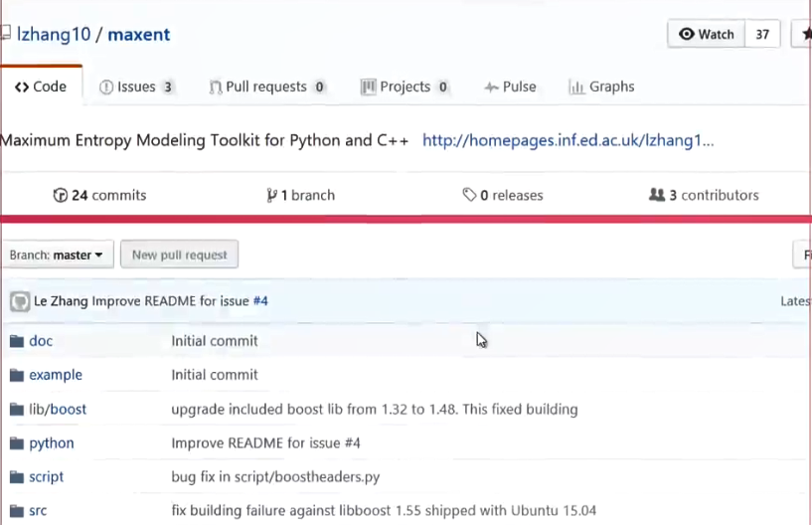Click the New pull request button
Viewport: 812px width, 525px height.
(179, 255)
